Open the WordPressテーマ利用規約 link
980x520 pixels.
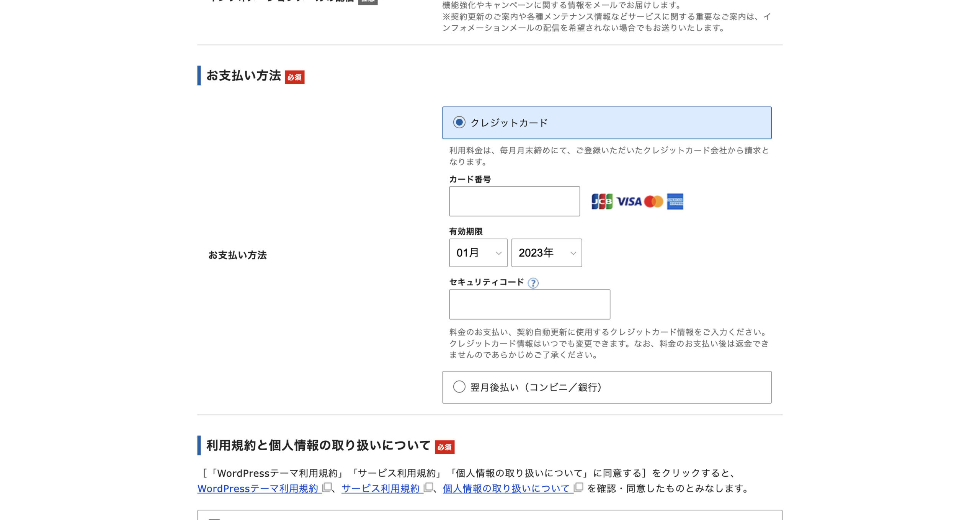click(258, 488)
